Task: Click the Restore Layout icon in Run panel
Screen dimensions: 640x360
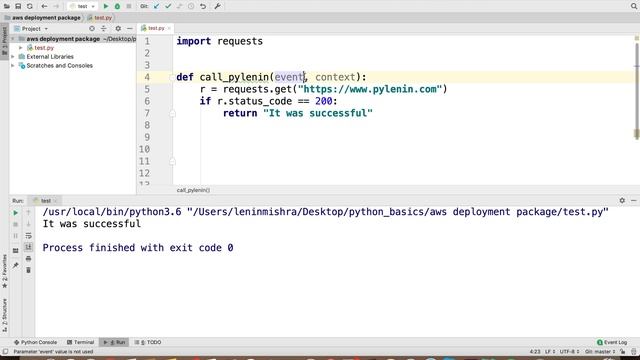Action: (16, 251)
